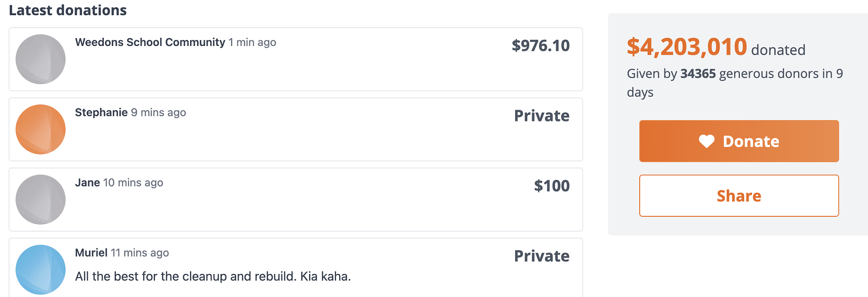The width and height of the screenshot is (868, 297).
Task: Click the $4,203,010 donated total
Action: point(687,47)
